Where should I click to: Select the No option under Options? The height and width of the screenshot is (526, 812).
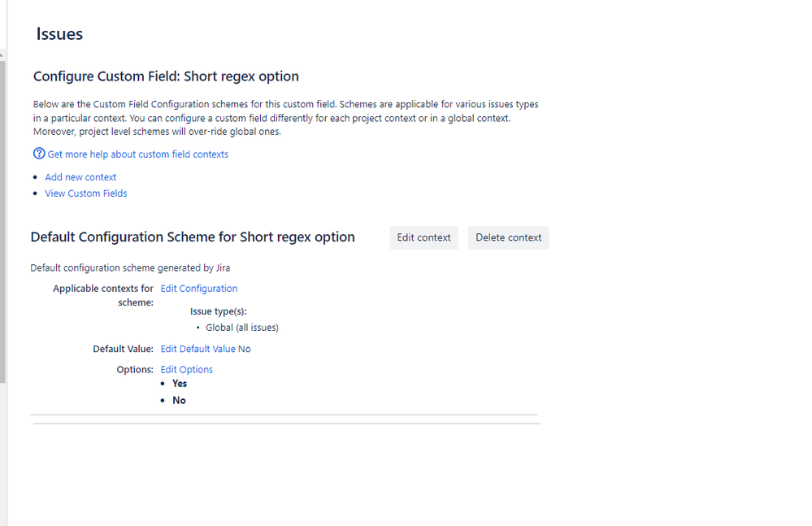(178, 400)
